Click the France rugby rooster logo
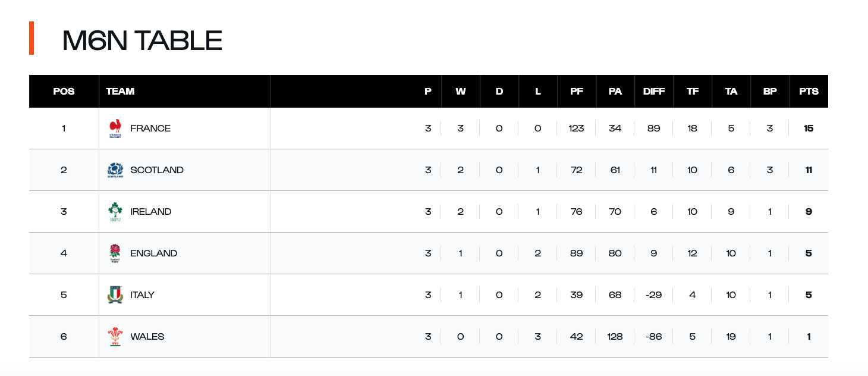The width and height of the screenshot is (868, 376). 115,129
